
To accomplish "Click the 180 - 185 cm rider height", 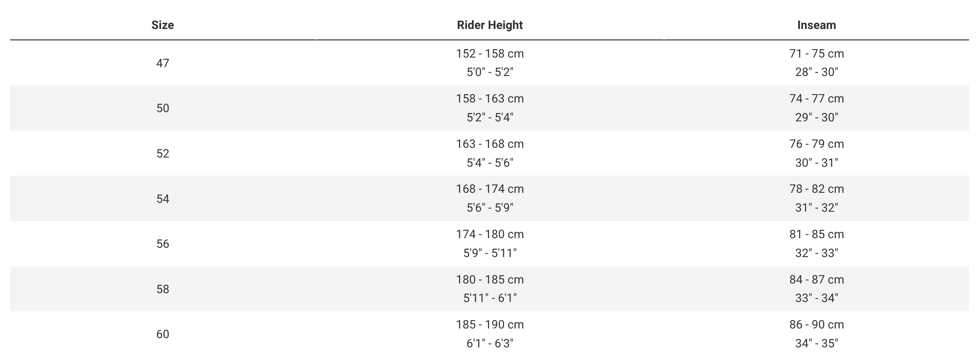I will (x=490, y=280).
